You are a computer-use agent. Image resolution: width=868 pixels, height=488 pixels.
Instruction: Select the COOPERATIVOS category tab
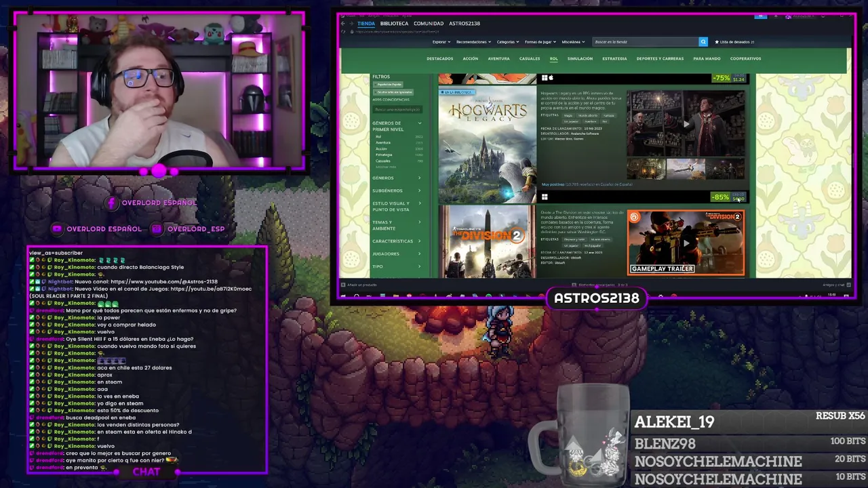pyautogui.click(x=745, y=58)
